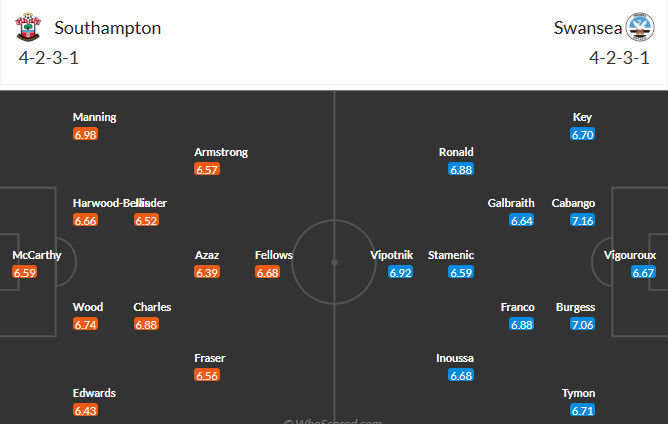Open Armstrong's player label

[221, 152]
